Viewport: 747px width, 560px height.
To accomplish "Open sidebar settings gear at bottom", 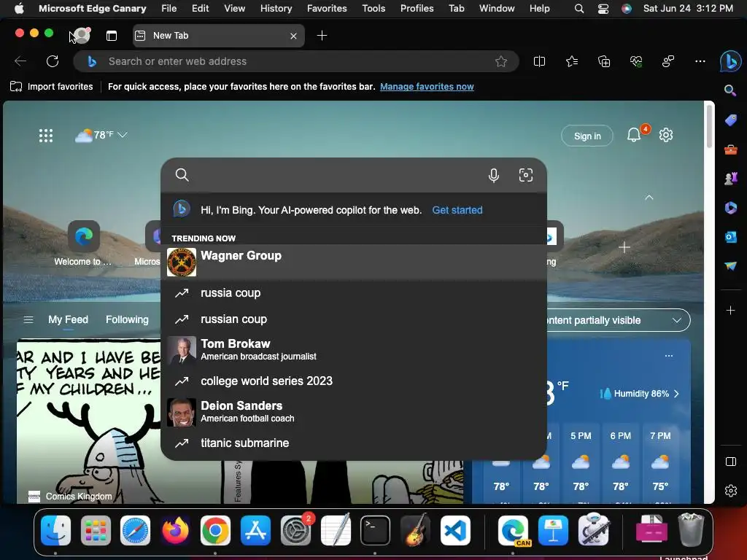I will click(730, 491).
